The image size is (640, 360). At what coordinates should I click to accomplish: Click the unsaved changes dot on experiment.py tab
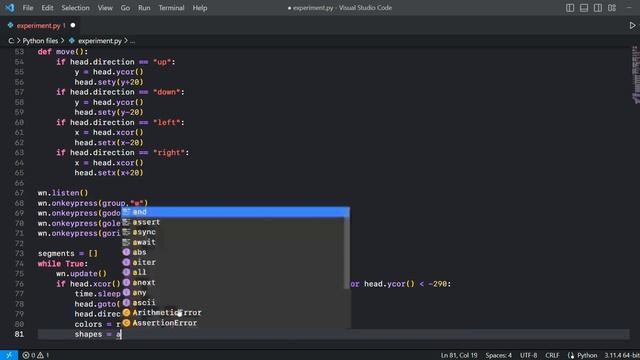tap(73, 25)
